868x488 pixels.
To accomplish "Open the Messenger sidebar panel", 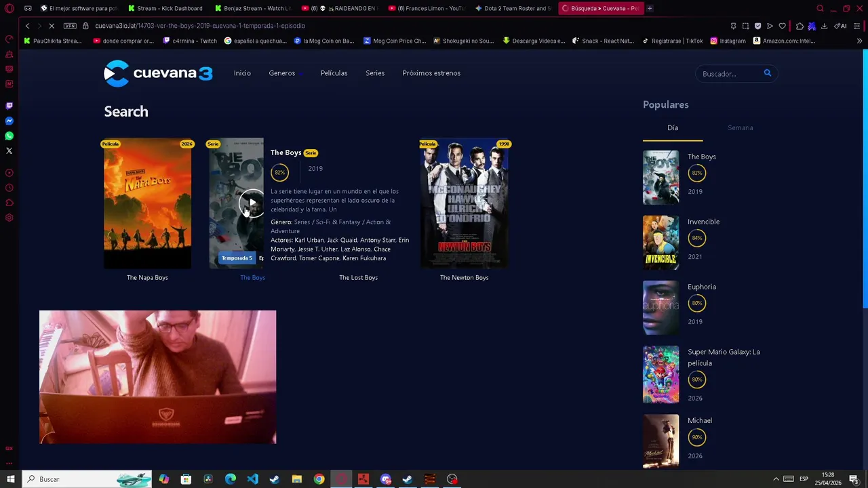I will pyautogui.click(x=9, y=121).
